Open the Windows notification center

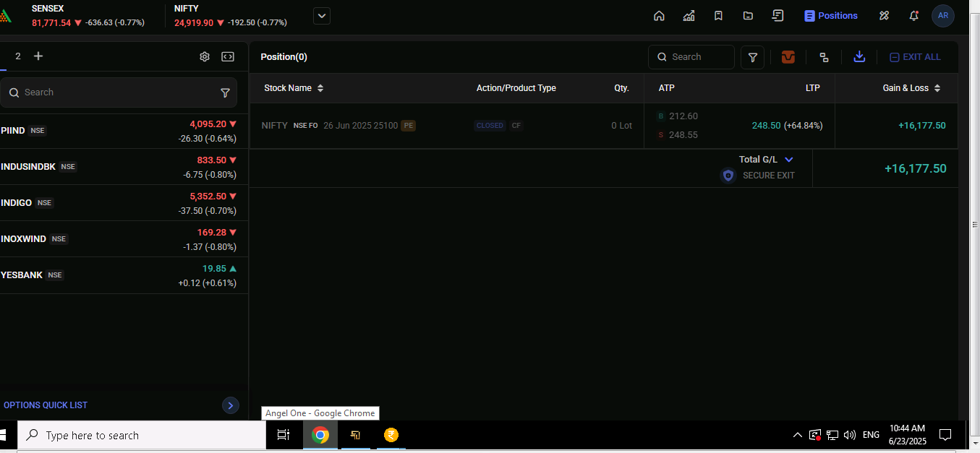pos(945,435)
